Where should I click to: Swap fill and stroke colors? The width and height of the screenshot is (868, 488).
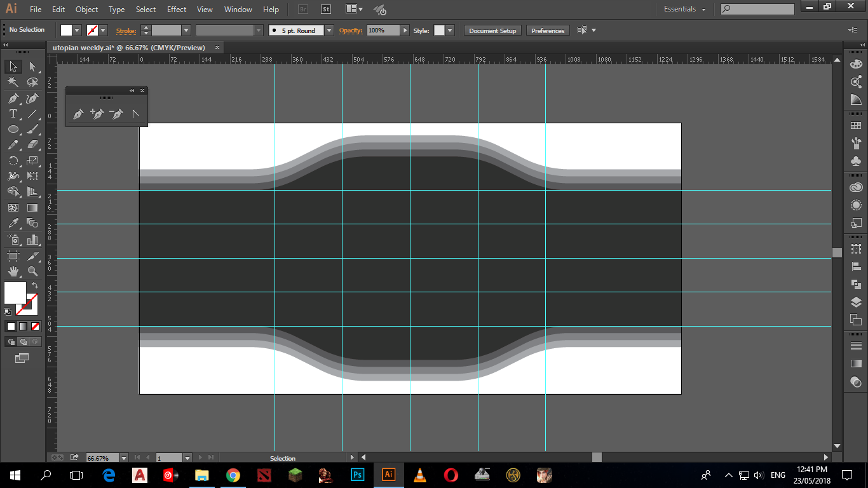(x=35, y=286)
